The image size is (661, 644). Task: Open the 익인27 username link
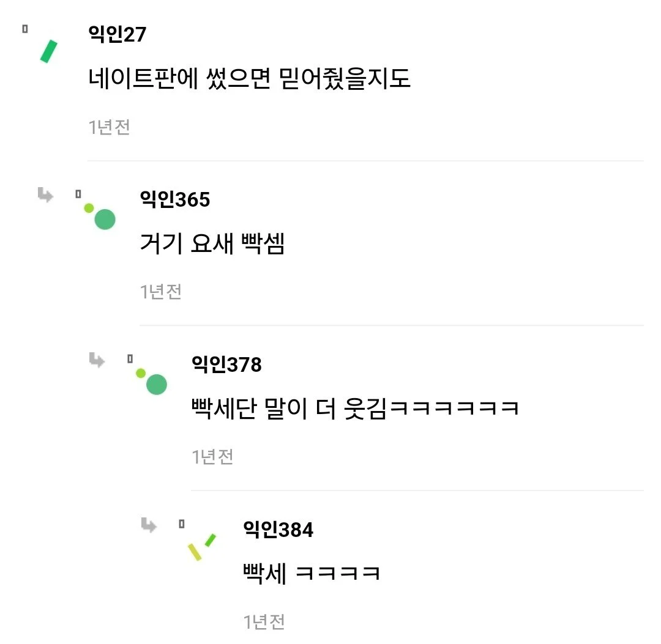pyautogui.click(x=118, y=35)
